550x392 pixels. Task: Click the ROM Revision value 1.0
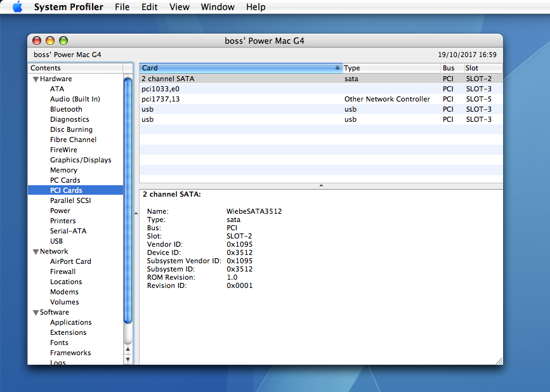click(232, 277)
